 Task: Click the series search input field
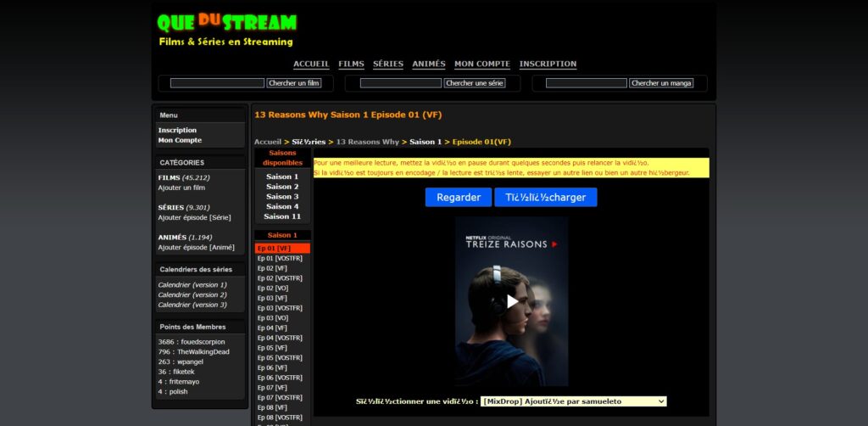click(401, 83)
